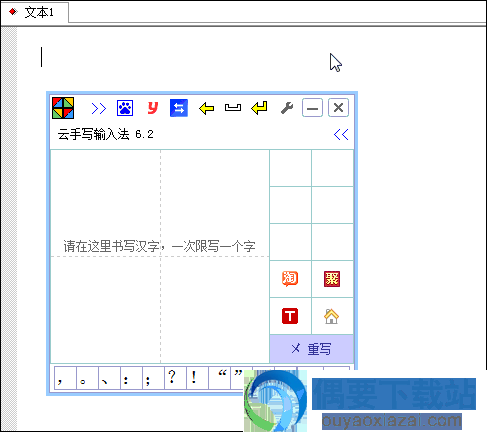Click the 云手写输入法 6.2 title text
Viewport: 487px width, 432px height.
tap(105, 134)
